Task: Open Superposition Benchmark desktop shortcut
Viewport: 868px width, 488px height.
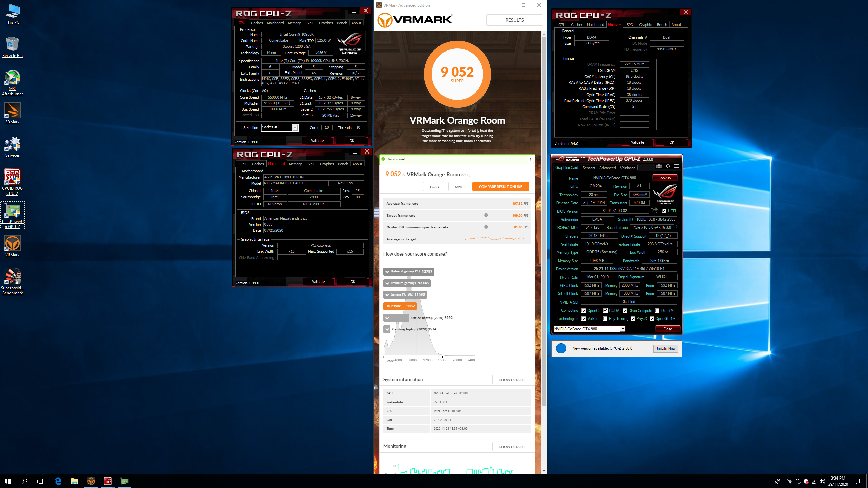Action: (x=13, y=282)
